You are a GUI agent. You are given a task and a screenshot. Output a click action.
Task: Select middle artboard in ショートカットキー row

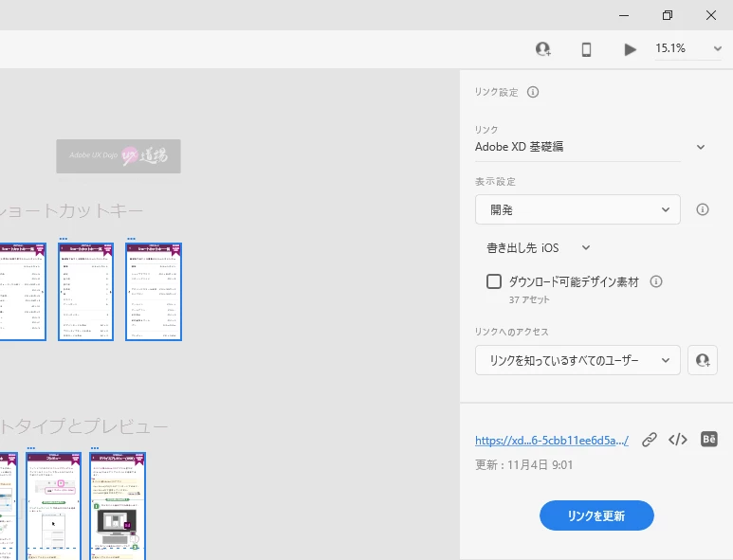point(86,292)
